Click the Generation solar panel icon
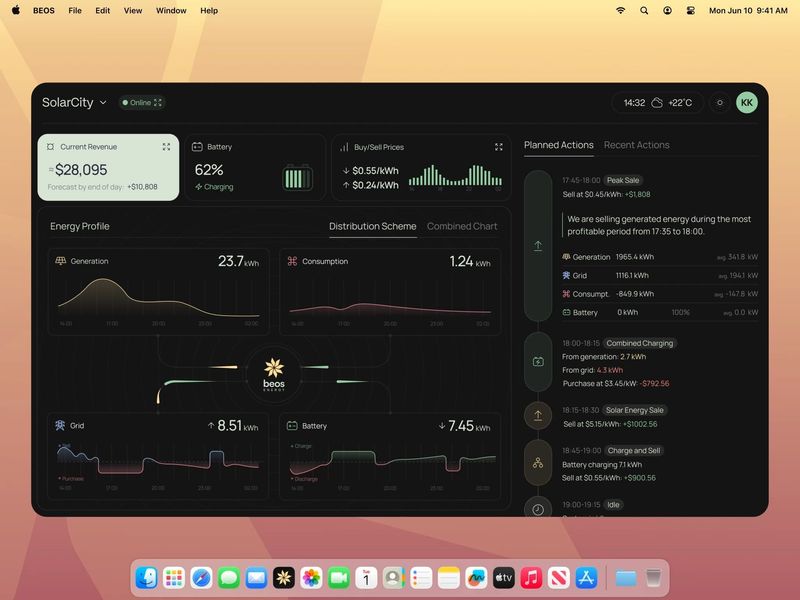 (61, 261)
